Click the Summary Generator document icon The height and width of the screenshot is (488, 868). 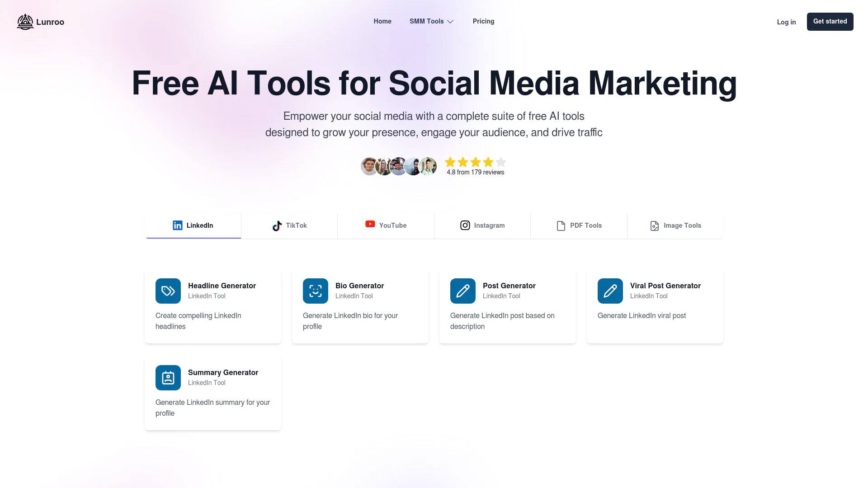[x=168, y=378]
